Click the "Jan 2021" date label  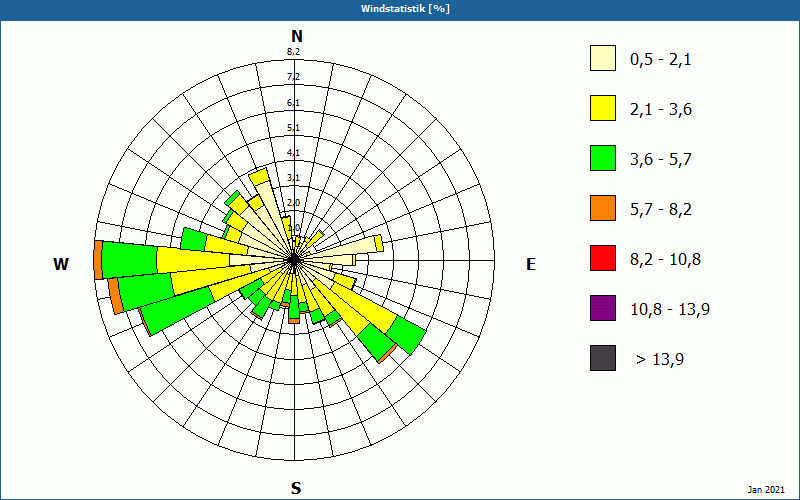point(766,490)
